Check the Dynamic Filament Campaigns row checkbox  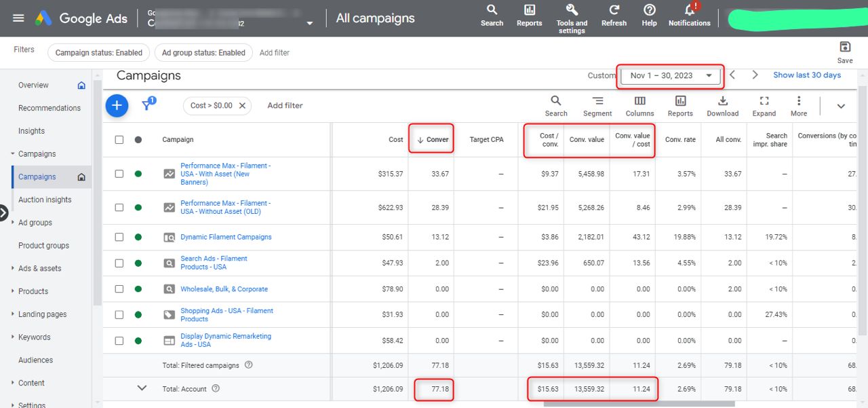point(119,238)
